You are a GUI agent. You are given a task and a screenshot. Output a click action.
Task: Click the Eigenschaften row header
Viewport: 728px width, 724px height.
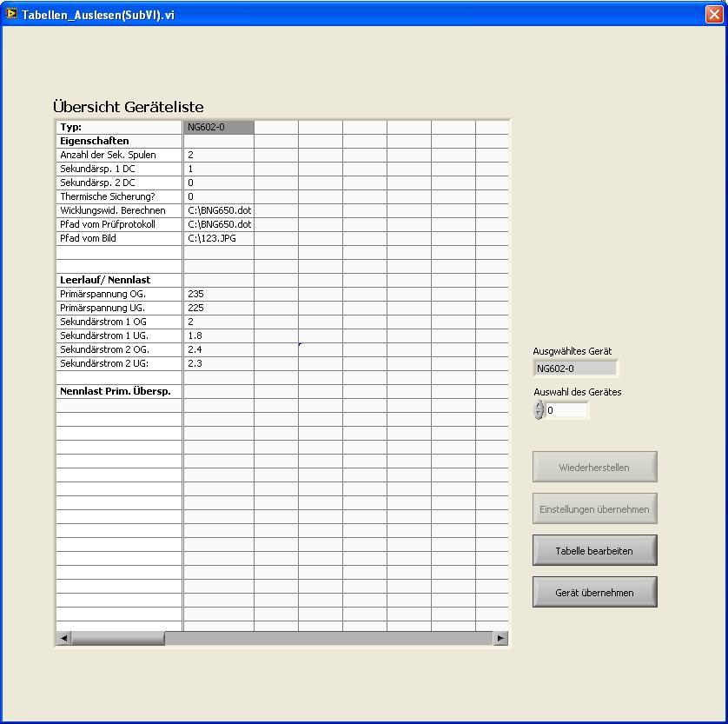(x=119, y=141)
